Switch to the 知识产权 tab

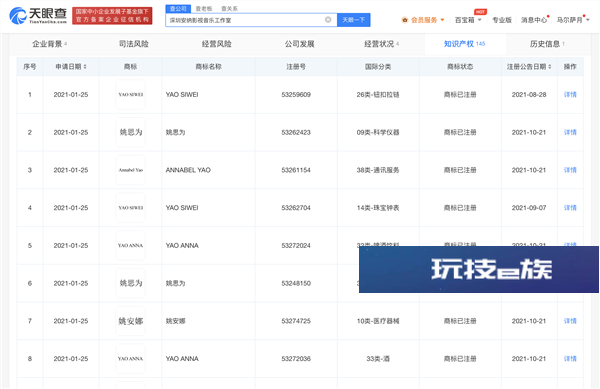point(464,44)
